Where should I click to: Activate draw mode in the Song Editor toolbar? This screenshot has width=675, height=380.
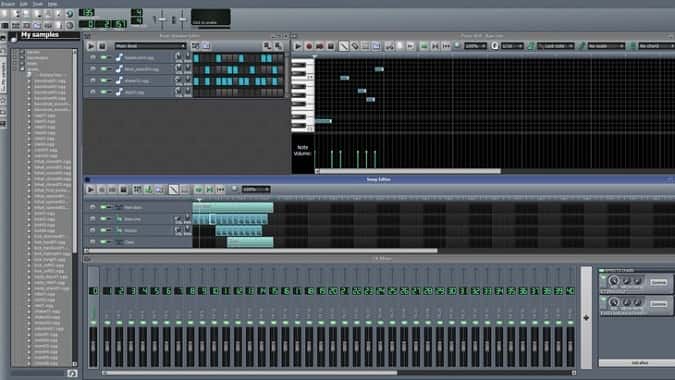(173, 189)
